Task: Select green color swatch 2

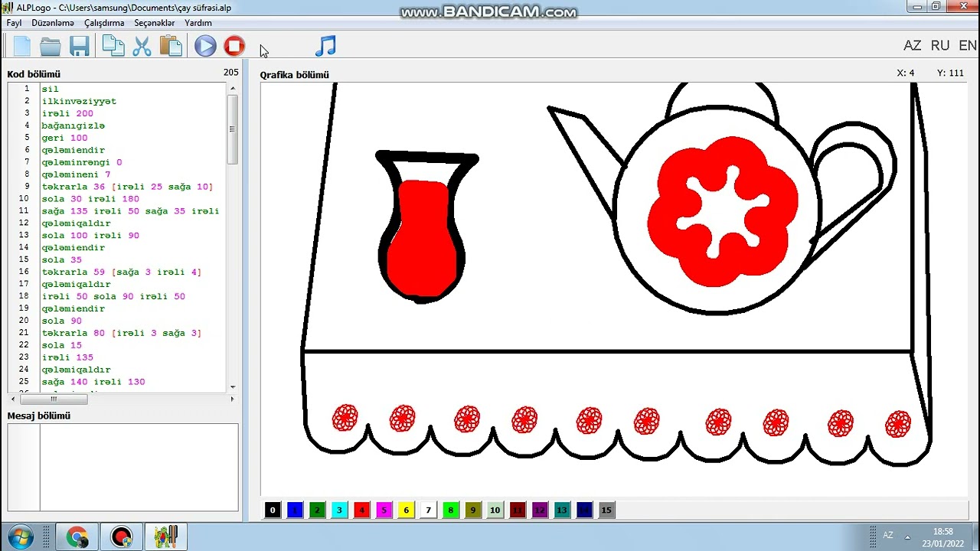Action: coord(317,510)
